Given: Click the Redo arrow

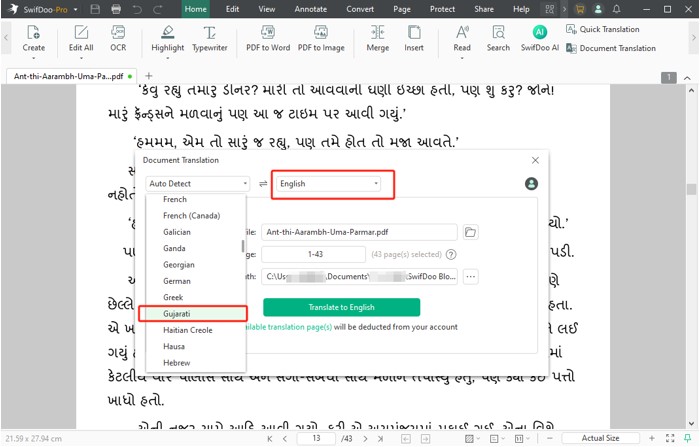Looking at the screenshot, I should pos(158,9).
